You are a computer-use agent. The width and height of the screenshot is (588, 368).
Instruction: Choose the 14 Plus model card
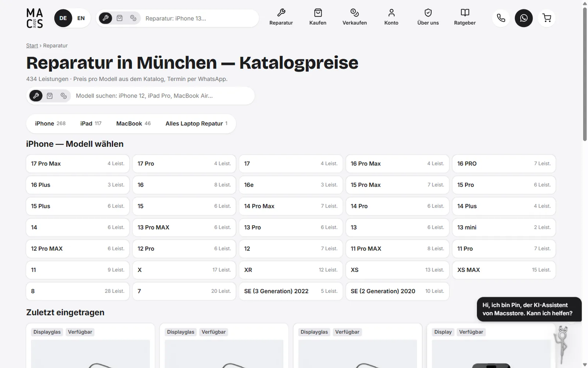click(504, 206)
